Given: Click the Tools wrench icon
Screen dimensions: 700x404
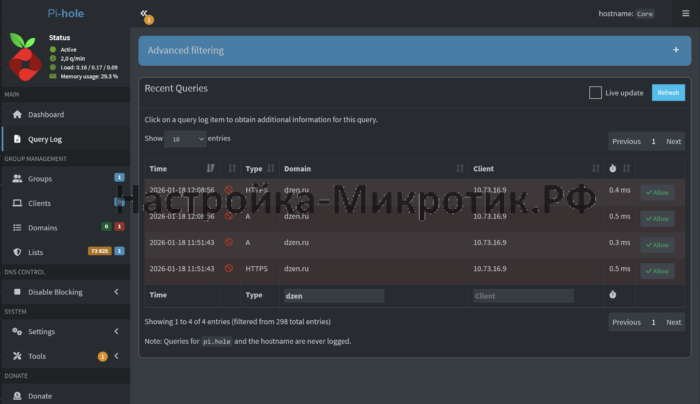Looking at the screenshot, I should click(x=17, y=356).
